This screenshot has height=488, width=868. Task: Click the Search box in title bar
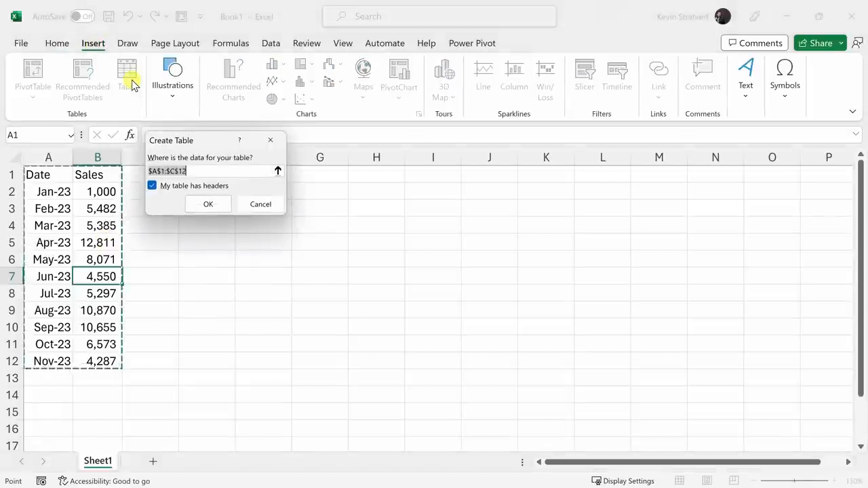pyautogui.click(x=439, y=16)
